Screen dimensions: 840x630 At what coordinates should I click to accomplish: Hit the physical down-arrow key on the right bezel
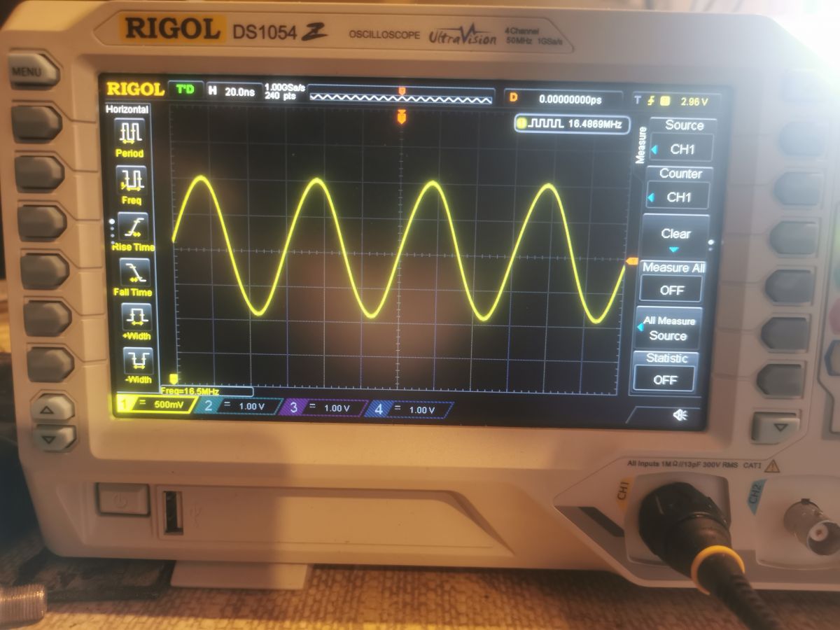click(775, 427)
